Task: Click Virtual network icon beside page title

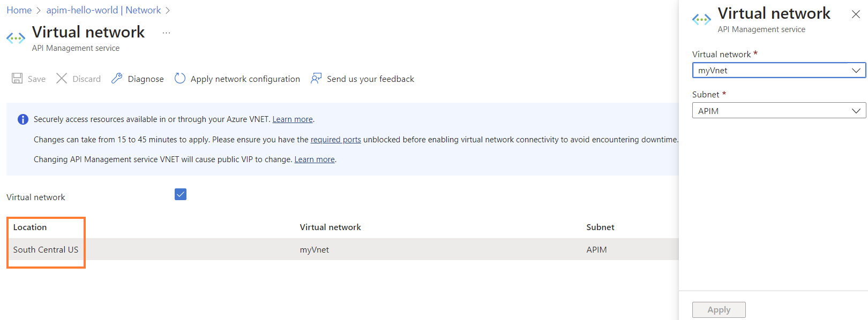Action: tap(16, 38)
